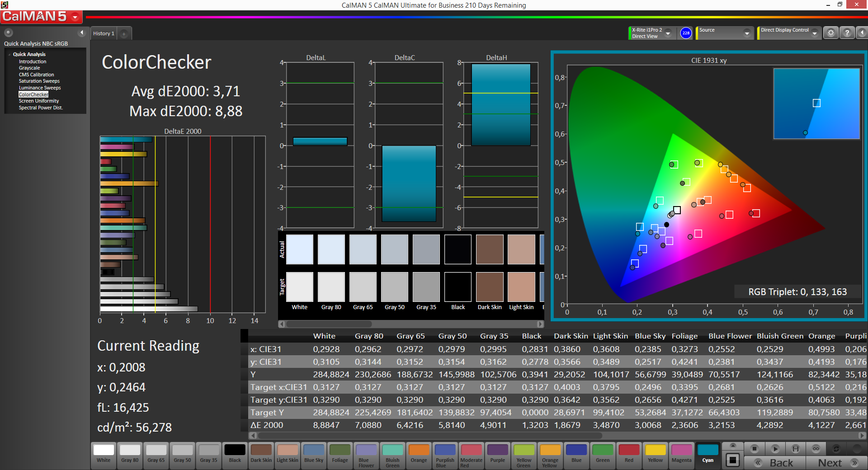Viewport: 868px width, 470px height.
Task: Click the Target Y row label
Action: click(x=267, y=413)
